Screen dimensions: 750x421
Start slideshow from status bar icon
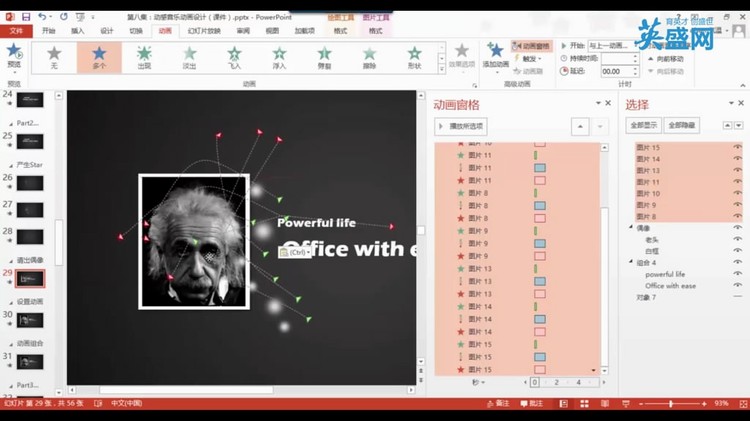click(625, 404)
